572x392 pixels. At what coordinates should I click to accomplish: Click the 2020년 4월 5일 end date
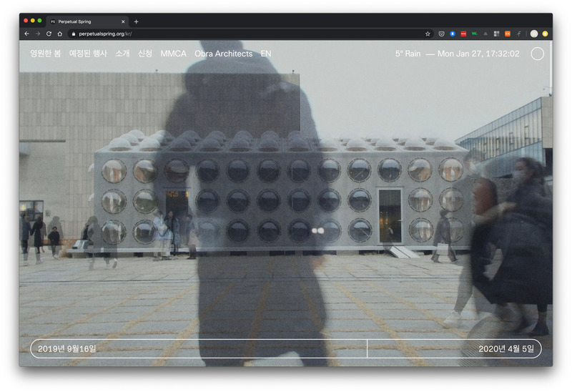[506, 349]
